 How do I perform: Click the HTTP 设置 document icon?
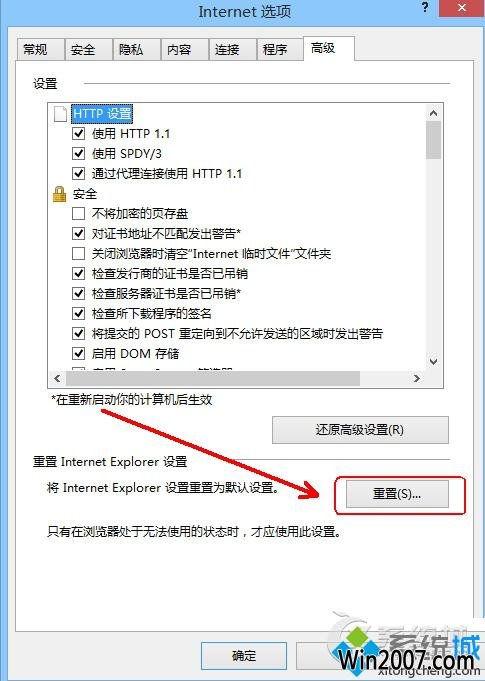pos(60,114)
